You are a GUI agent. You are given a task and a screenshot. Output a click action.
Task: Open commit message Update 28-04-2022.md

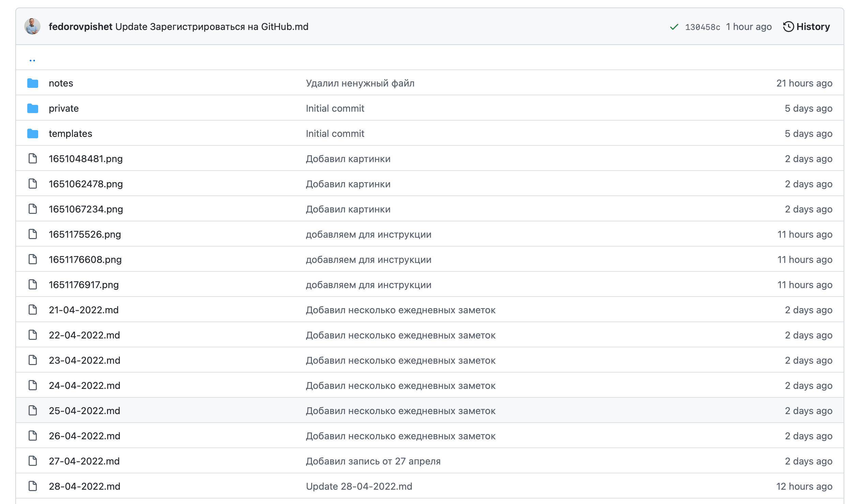coord(359,486)
